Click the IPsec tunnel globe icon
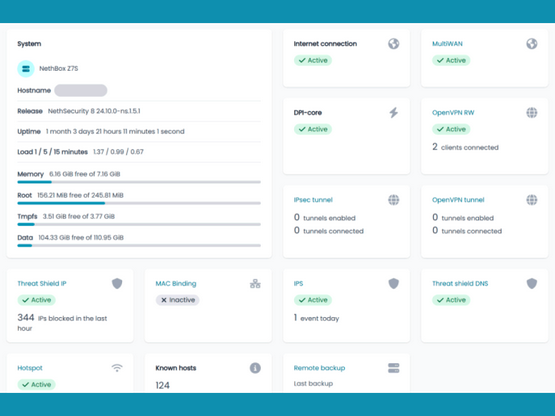 (x=393, y=200)
